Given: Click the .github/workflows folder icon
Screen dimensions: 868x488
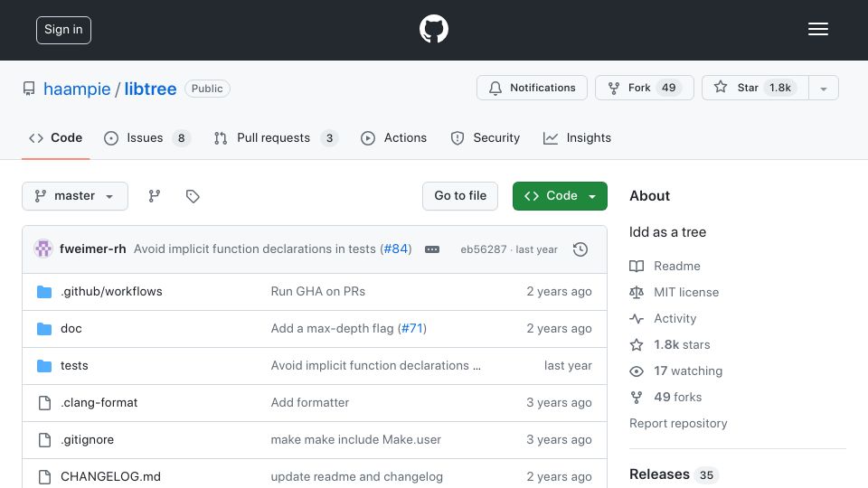Looking at the screenshot, I should 44,292.
